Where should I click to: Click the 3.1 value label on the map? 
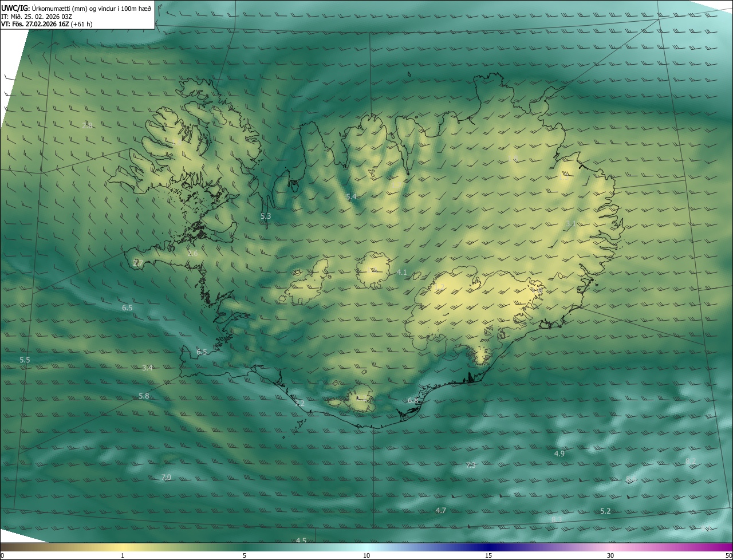click(570, 224)
